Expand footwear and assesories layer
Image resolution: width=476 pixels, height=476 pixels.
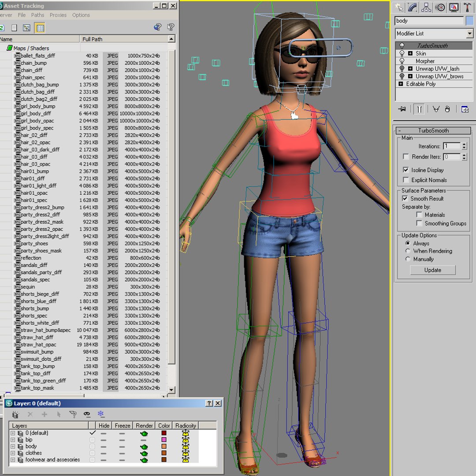click(13, 460)
